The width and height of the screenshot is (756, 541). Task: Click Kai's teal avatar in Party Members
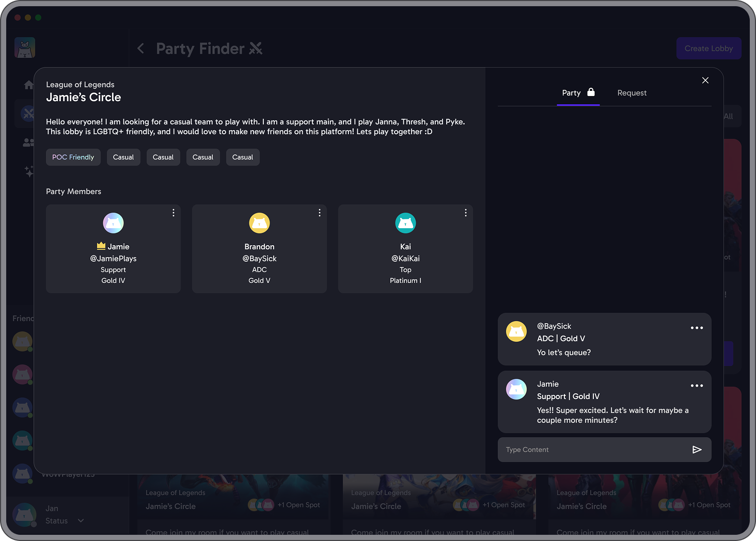406,223
